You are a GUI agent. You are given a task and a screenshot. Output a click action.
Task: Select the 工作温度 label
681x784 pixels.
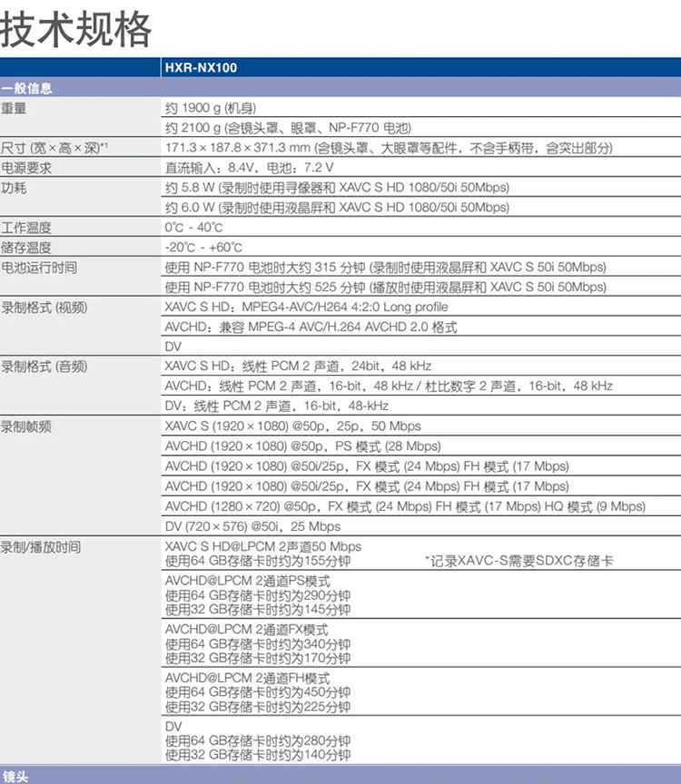tap(26, 228)
